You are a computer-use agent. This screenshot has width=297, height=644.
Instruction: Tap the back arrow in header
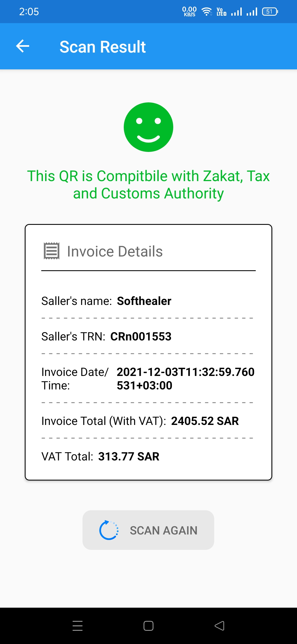click(23, 46)
